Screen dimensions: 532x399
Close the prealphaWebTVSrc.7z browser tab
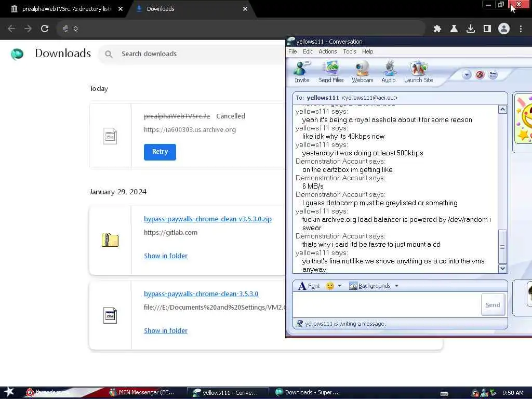point(121,9)
